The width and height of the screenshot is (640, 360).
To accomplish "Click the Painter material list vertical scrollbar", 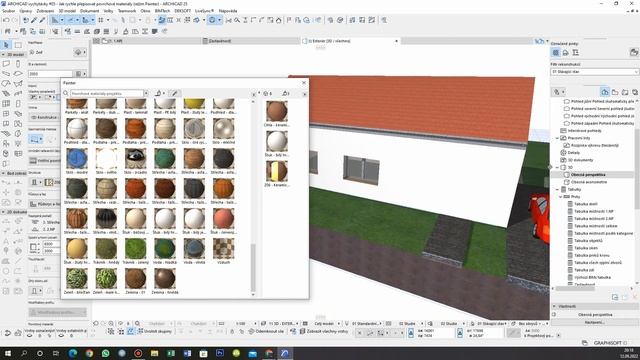I will pyautogui.click(x=253, y=267).
